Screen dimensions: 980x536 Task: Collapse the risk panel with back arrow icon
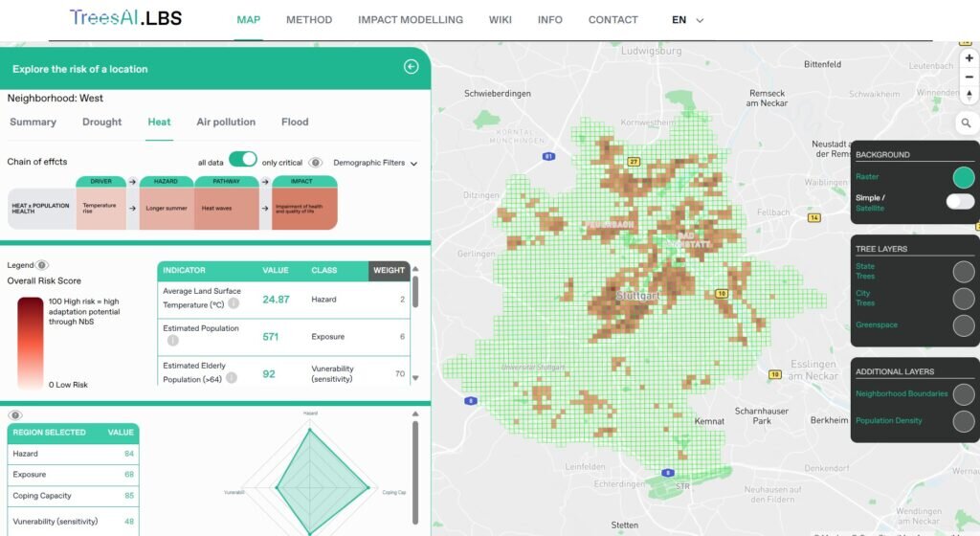pyautogui.click(x=412, y=67)
